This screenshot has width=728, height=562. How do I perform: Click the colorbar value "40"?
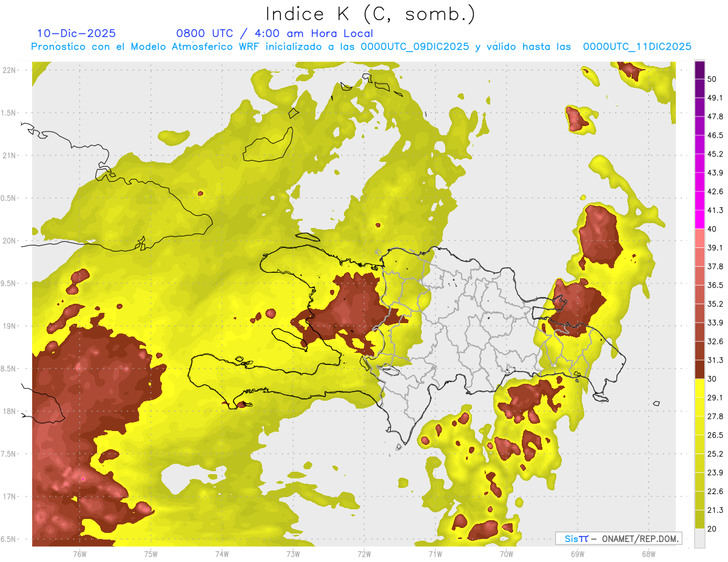712,229
